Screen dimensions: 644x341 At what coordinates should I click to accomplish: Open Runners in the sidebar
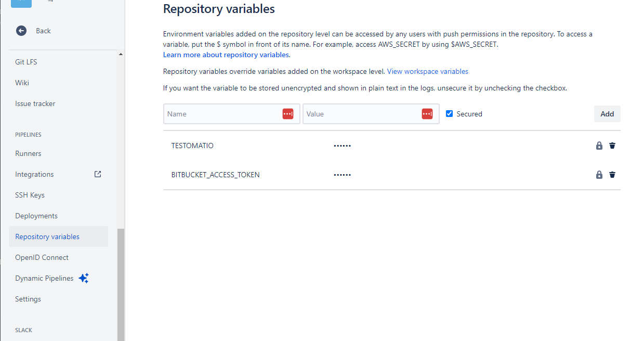click(x=28, y=153)
